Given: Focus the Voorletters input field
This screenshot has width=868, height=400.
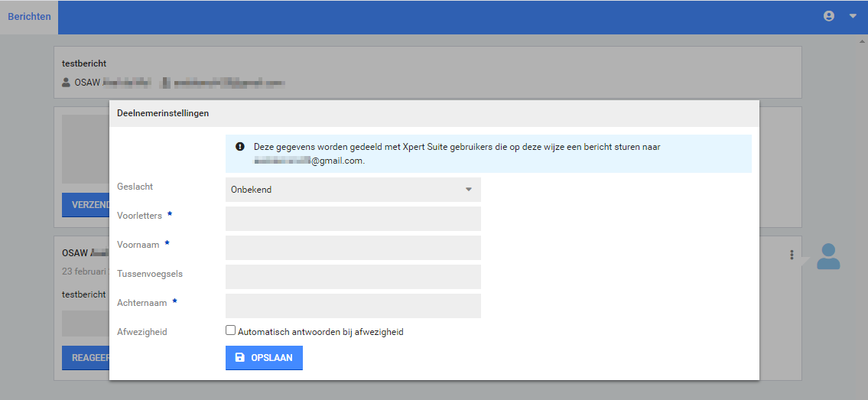Looking at the screenshot, I should coord(353,219).
